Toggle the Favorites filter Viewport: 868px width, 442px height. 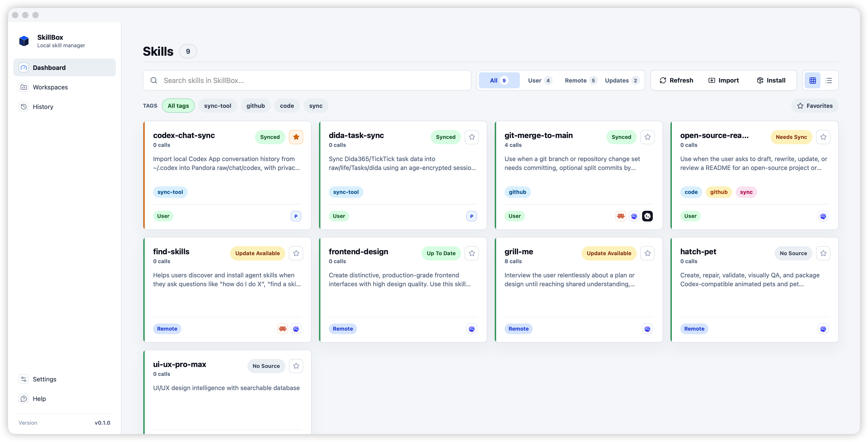coord(815,106)
